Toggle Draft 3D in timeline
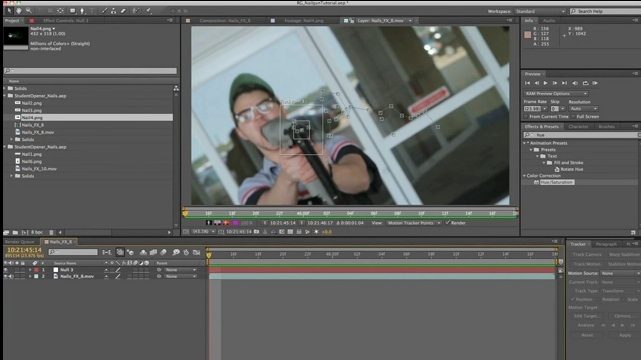The height and width of the screenshot is (360, 641). (x=130, y=253)
